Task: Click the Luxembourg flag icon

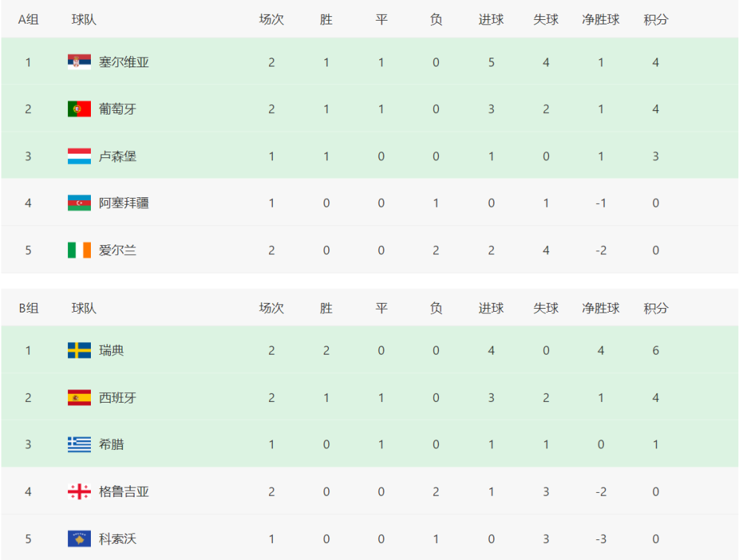Action: click(79, 157)
